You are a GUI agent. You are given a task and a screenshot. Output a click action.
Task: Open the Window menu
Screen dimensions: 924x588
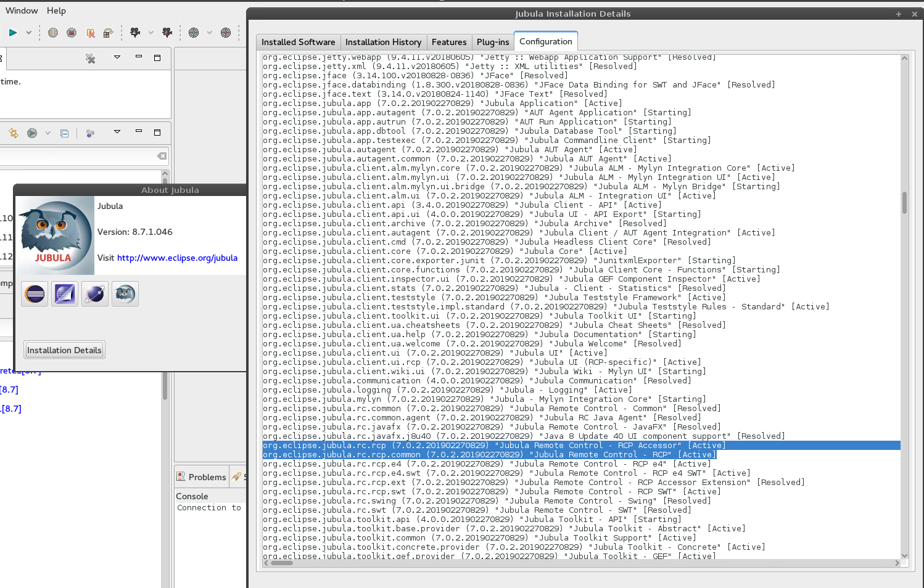coord(22,10)
